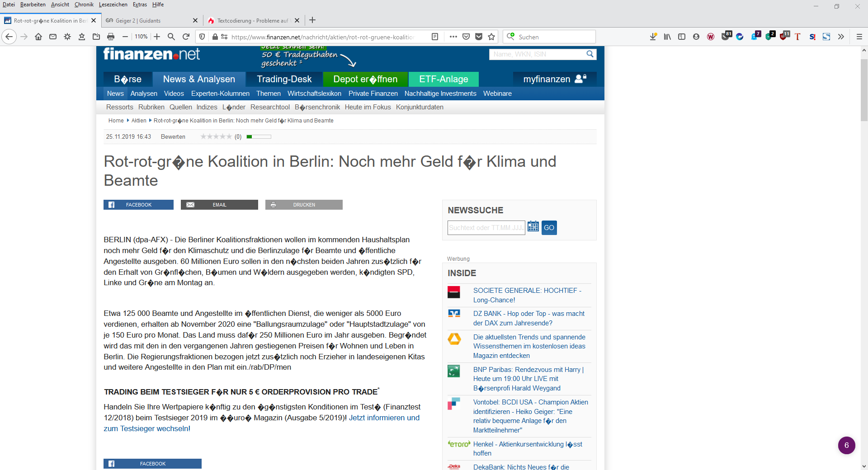Viewport: 868px width, 470px height.
Task: Zoom in with the plus icon
Action: (157, 37)
